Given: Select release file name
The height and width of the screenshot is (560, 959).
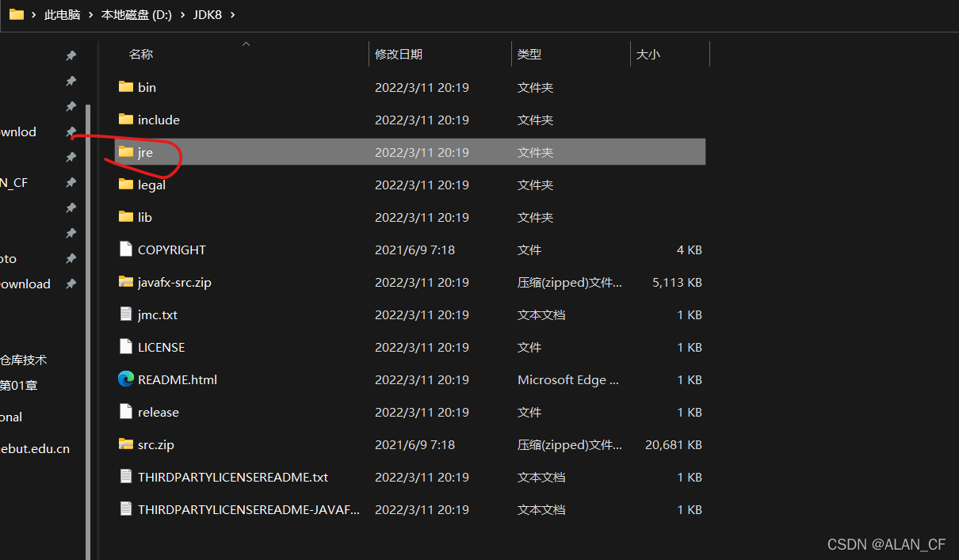Looking at the screenshot, I should [159, 412].
